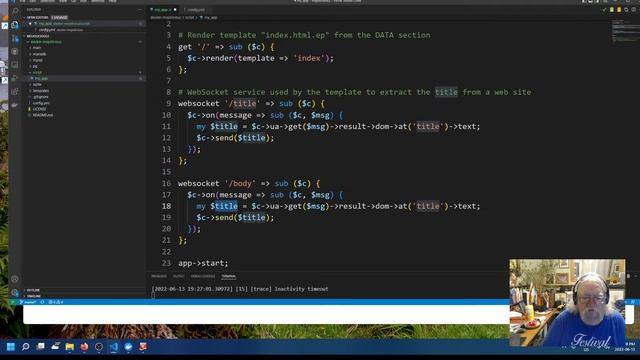This screenshot has height=360, width=640.
Task: Click the unsaved dot on my_app tab
Action: (175, 9)
